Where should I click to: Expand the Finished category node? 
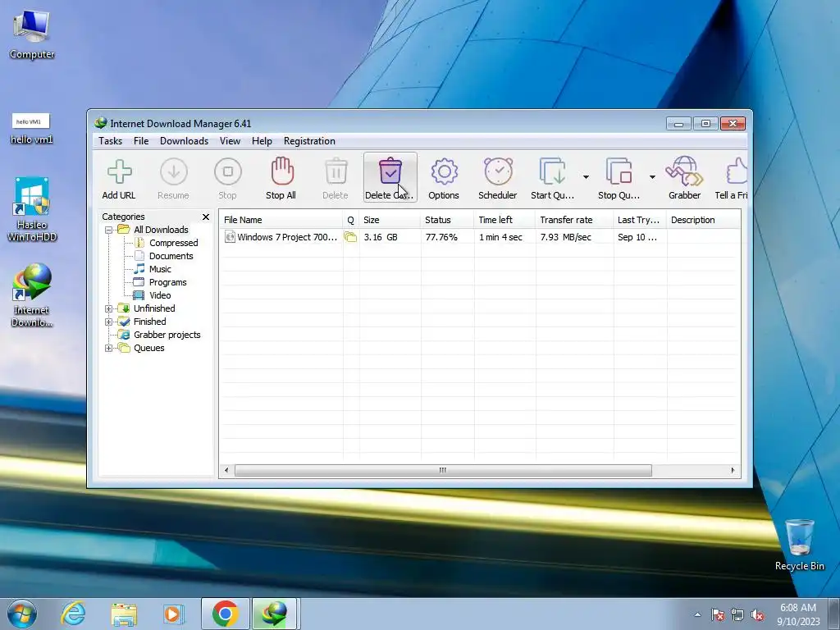point(109,322)
